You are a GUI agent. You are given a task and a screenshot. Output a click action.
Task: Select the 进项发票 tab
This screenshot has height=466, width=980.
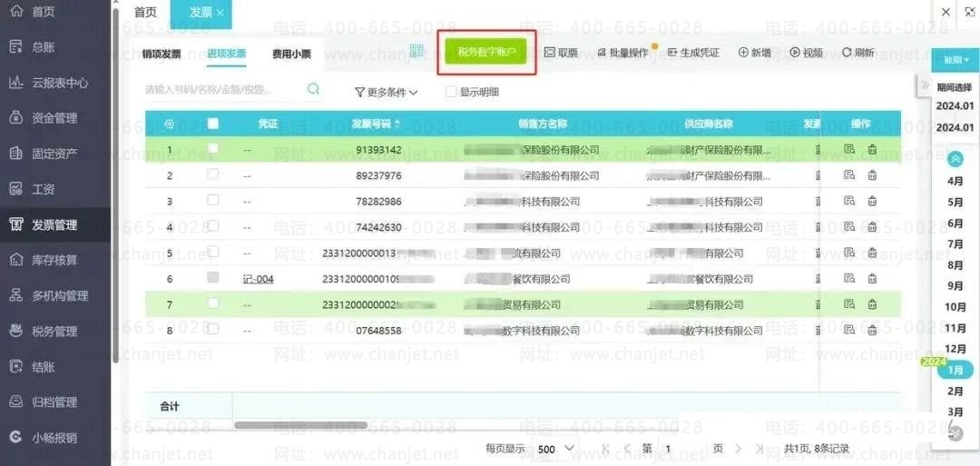point(226,55)
